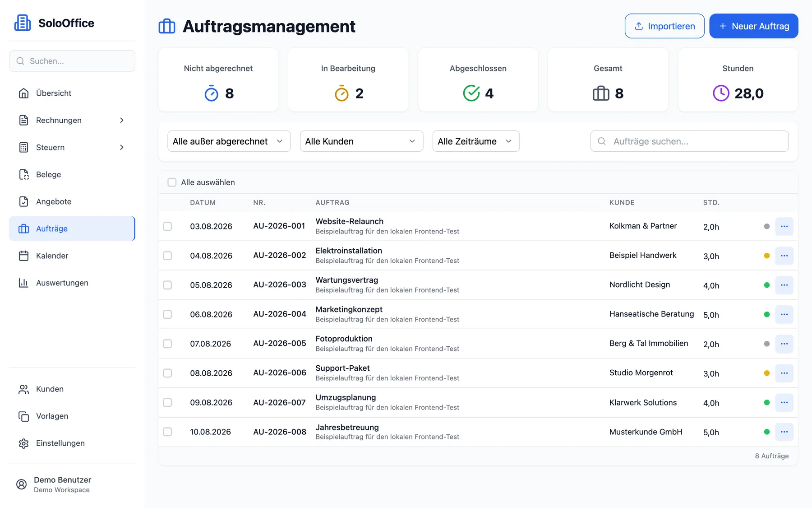Click customer Hanseatische Beratung

click(651, 314)
